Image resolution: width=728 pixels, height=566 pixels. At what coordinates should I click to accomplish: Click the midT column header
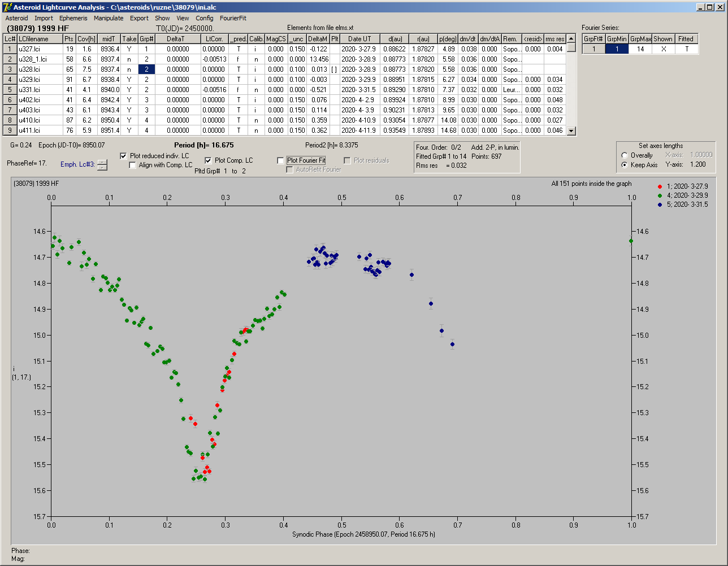click(109, 39)
